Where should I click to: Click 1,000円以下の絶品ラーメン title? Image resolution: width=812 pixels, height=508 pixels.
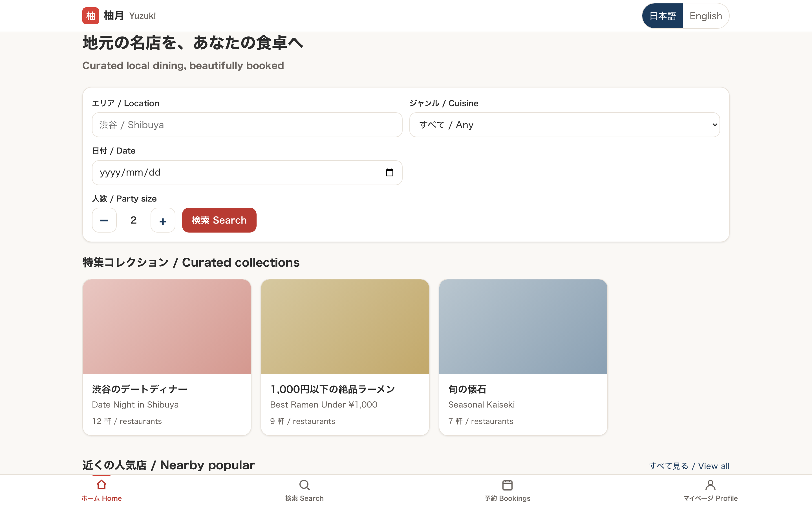[332, 389]
